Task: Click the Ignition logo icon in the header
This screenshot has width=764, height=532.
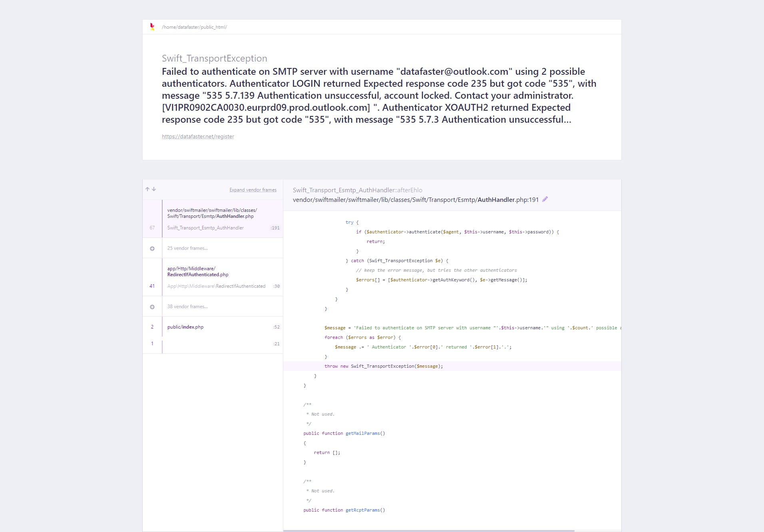Action: click(x=152, y=27)
